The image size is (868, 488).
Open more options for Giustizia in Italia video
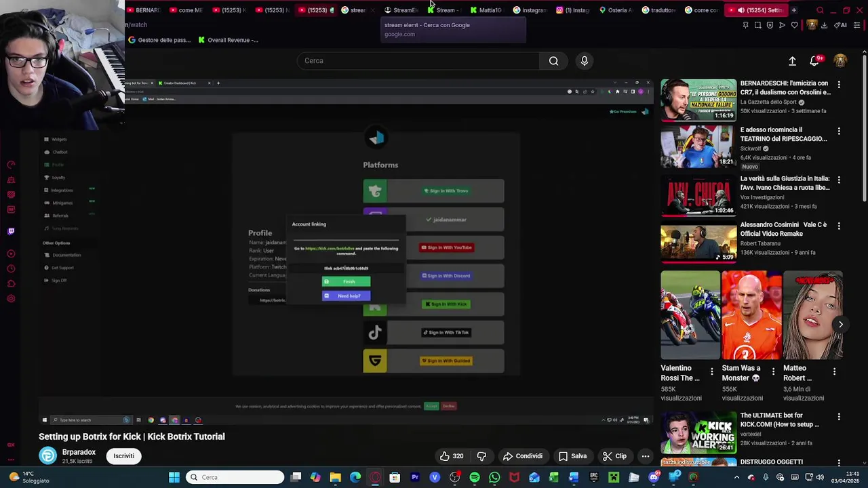[839, 180]
